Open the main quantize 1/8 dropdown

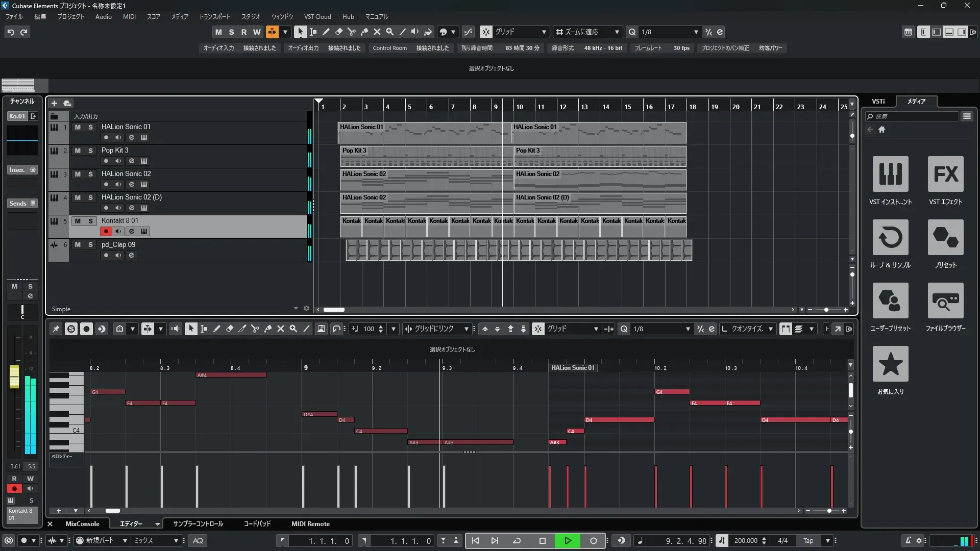696,32
